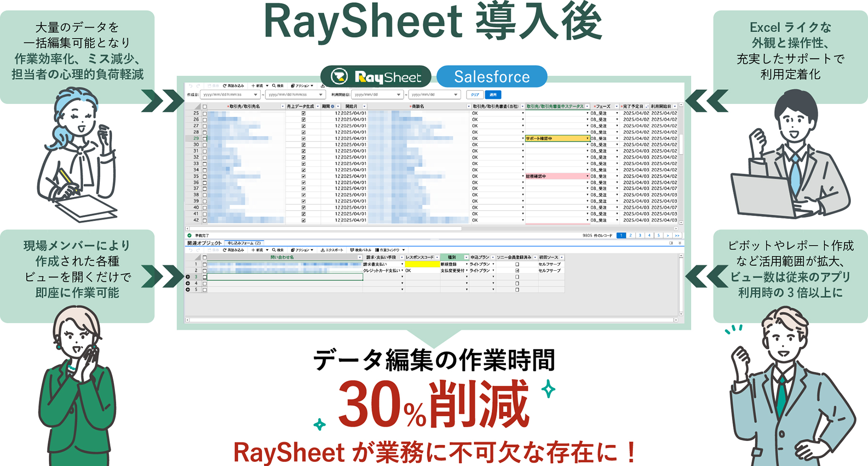
Task: Open the アクション dropdown in top toolbar
Action: [302, 86]
